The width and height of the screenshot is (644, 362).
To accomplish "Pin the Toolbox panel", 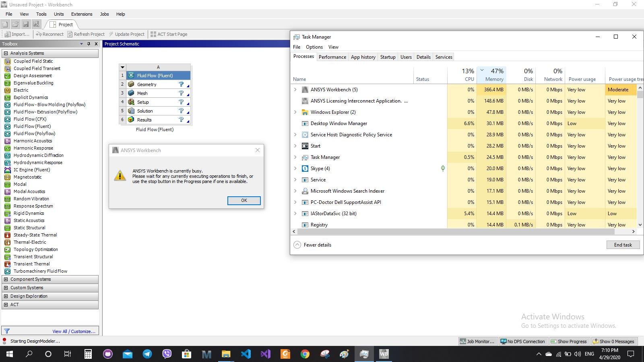I will point(89,44).
